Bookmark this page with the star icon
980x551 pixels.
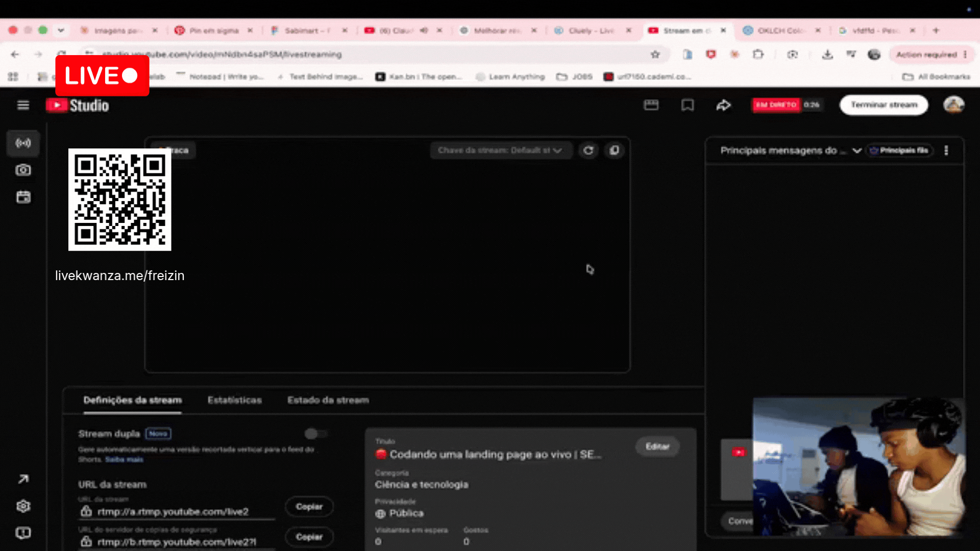[655, 55]
